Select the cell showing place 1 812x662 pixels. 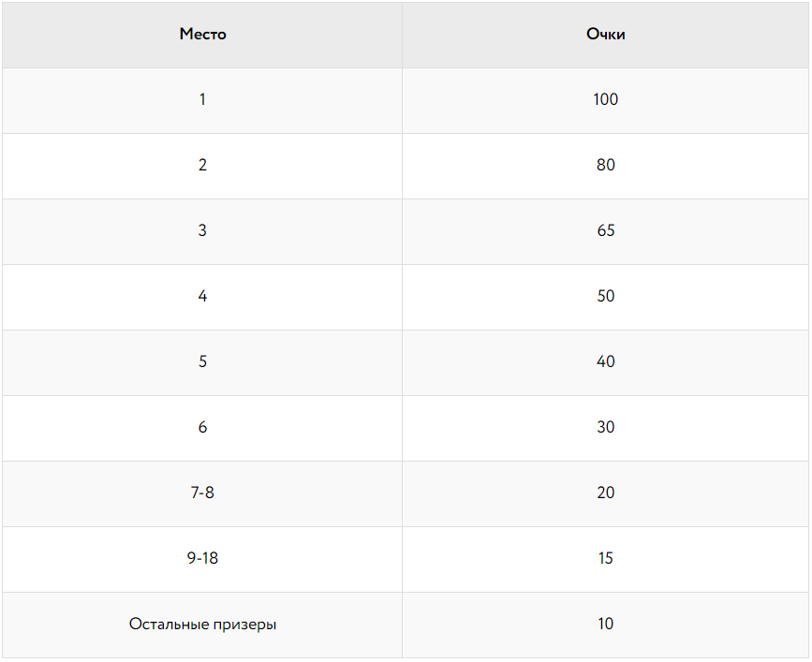[x=202, y=99]
